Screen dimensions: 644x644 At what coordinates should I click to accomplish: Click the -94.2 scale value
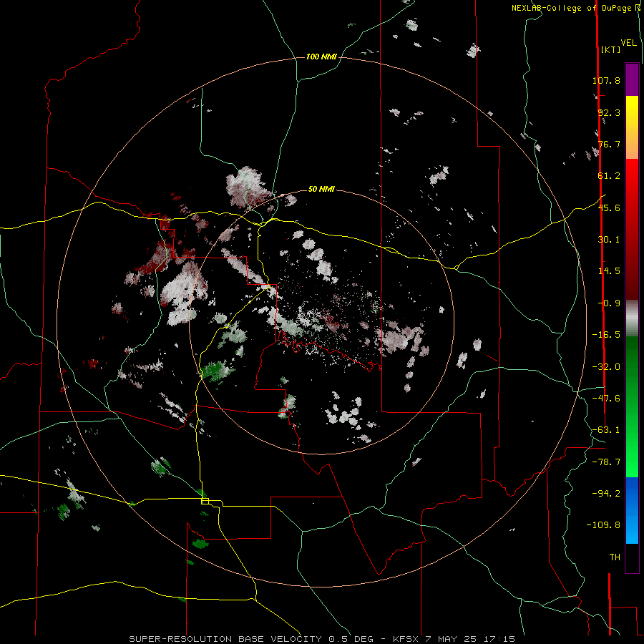pyautogui.click(x=606, y=493)
